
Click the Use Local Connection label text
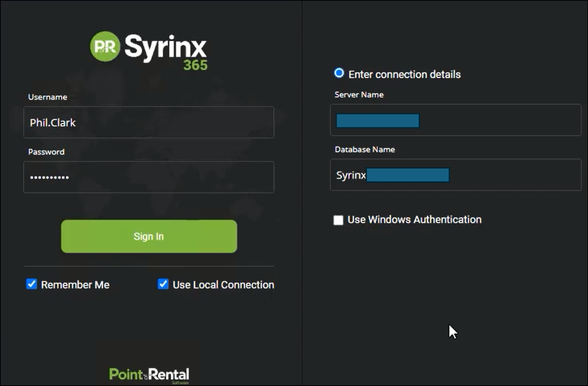pyautogui.click(x=223, y=285)
